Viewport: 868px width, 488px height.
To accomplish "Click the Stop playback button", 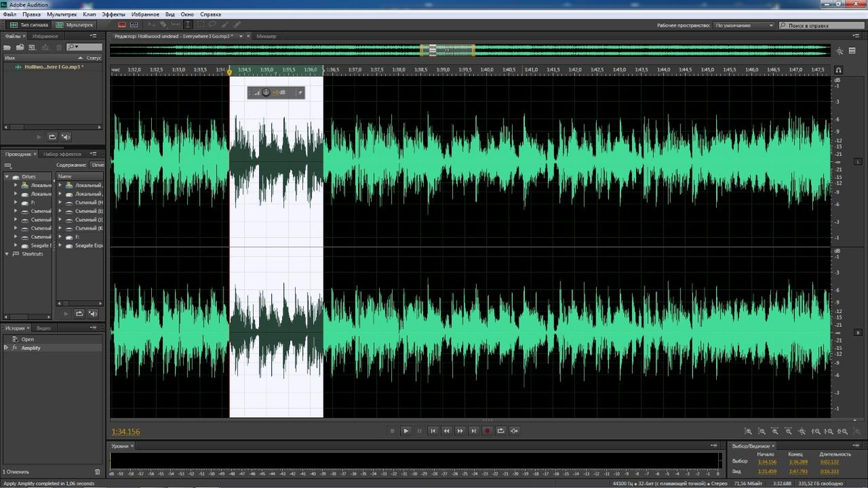I will coord(393,431).
